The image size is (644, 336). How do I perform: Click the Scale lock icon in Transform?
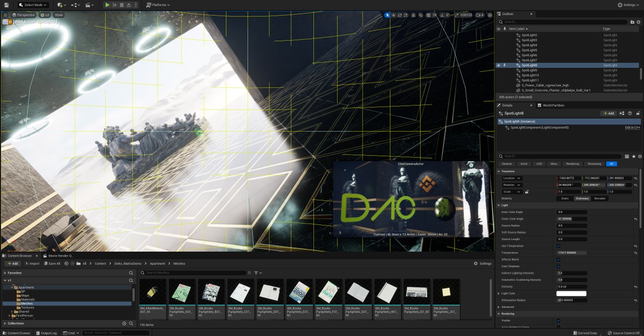(527, 191)
